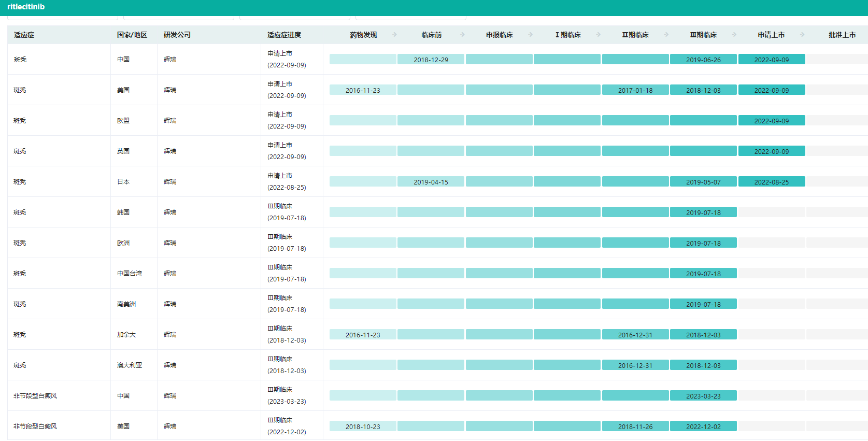Click the ritlecitinib title in top bar
Screen dimensions: 868x441
pyautogui.click(x=26, y=7)
